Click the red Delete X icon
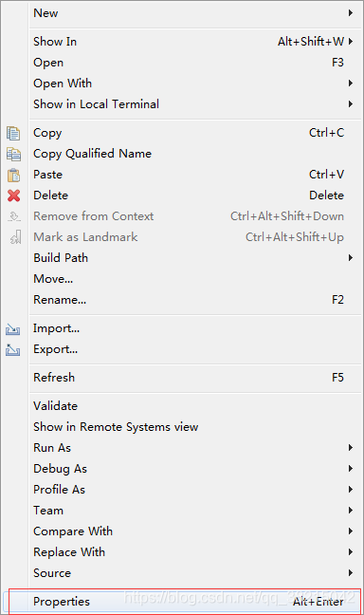 pos(13,196)
